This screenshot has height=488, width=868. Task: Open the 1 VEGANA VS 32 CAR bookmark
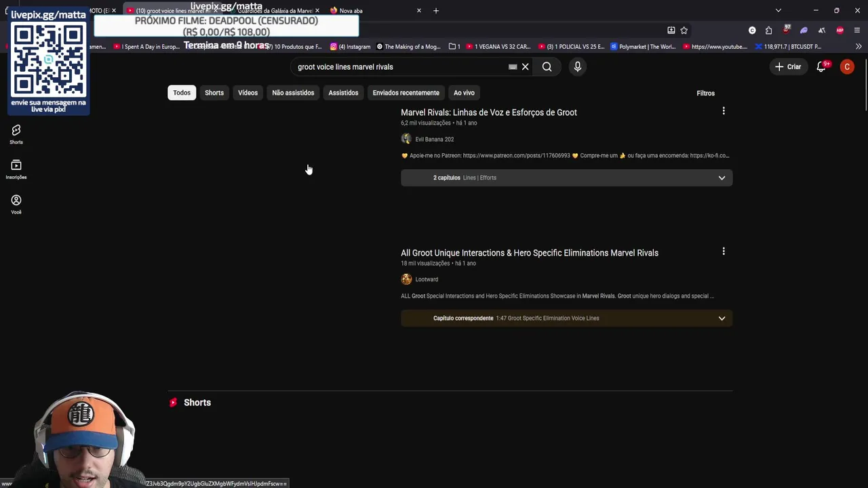498,47
